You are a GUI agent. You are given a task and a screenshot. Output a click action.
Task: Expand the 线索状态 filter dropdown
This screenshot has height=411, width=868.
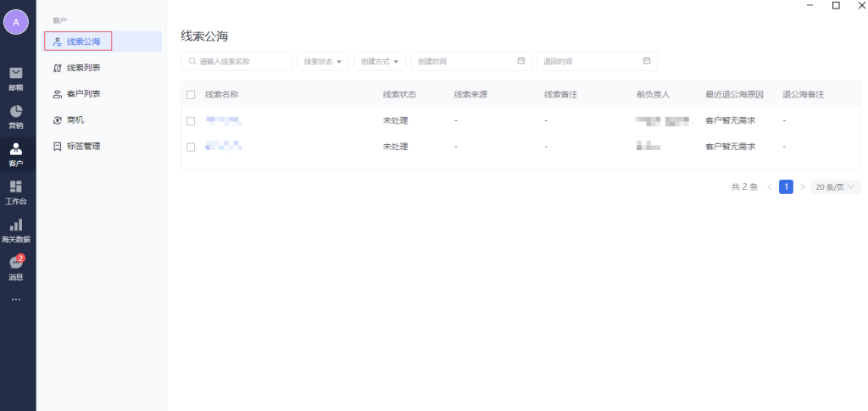click(x=323, y=62)
